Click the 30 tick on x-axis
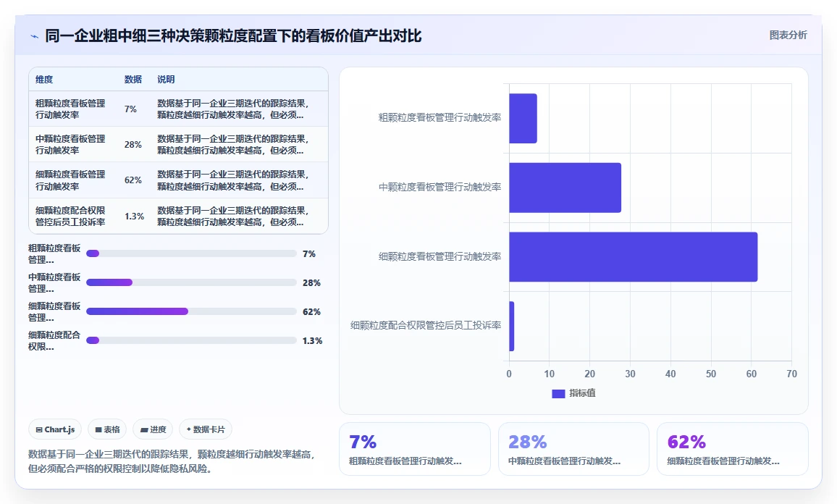837x504 pixels. click(x=631, y=374)
